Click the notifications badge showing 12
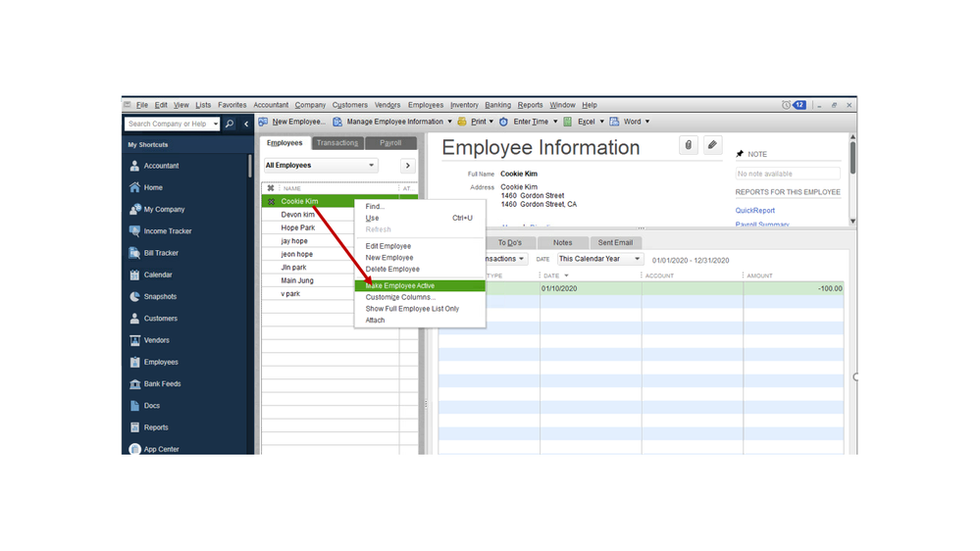Viewport: 980px width, 551px height. pos(799,105)
